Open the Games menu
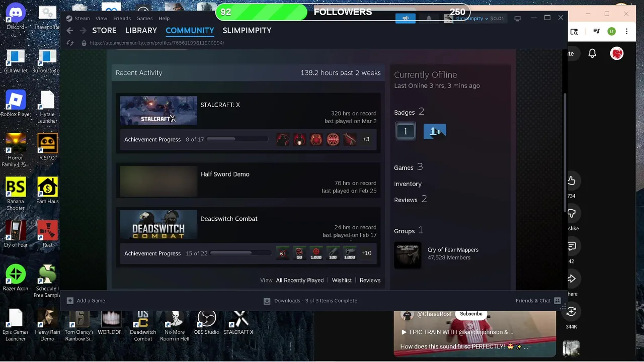Image resolution: width=644 pixels, height=362 pixels. pos(144,19)
